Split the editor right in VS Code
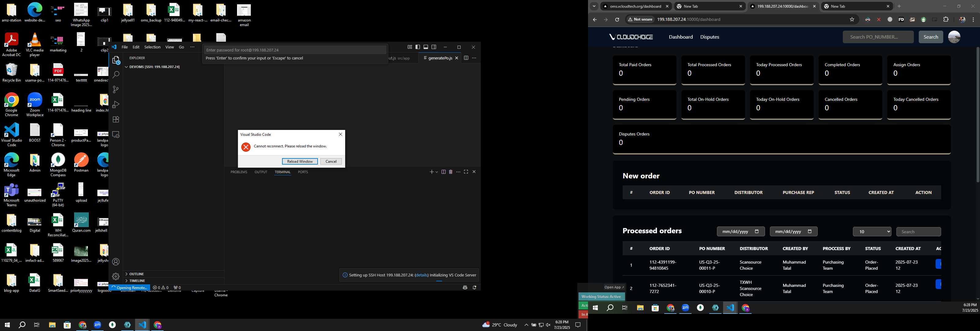This screenshot has width=980, height=331. point(466,58)
